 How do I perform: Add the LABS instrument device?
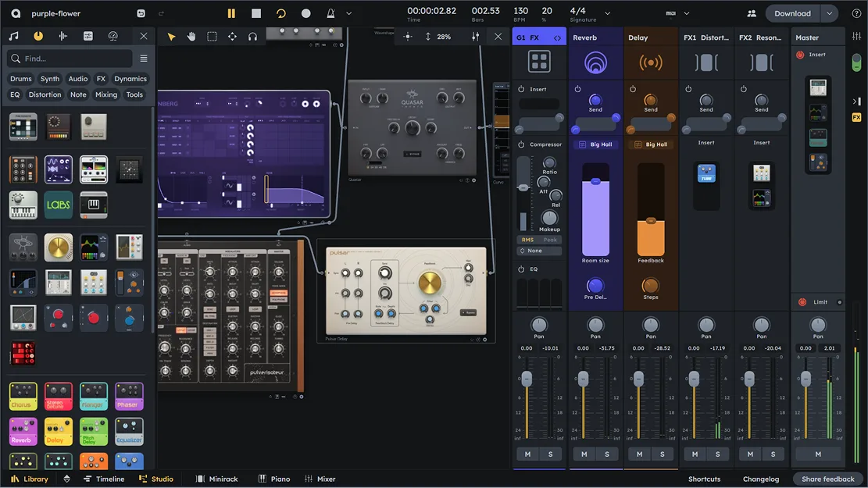58,205
